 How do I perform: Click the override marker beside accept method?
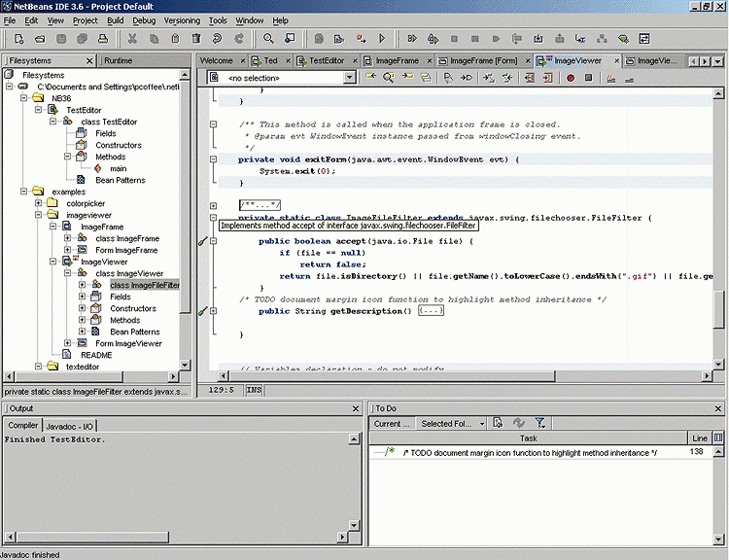203,241
